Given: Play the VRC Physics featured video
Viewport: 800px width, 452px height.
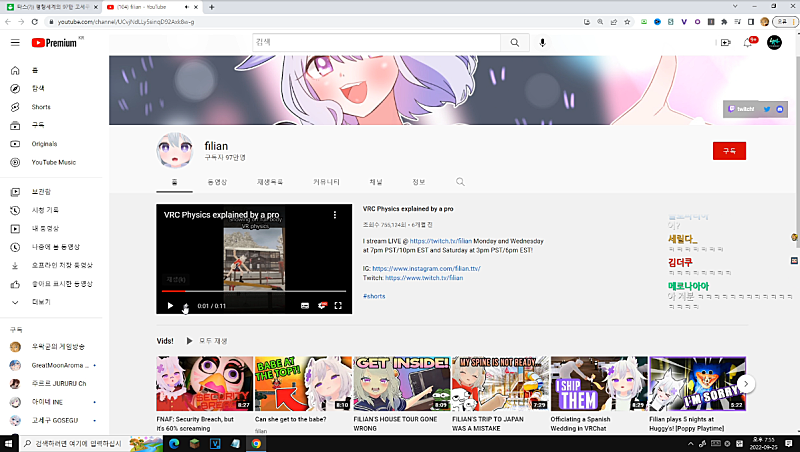Looking at the screenshot, I should pos(170,305).
